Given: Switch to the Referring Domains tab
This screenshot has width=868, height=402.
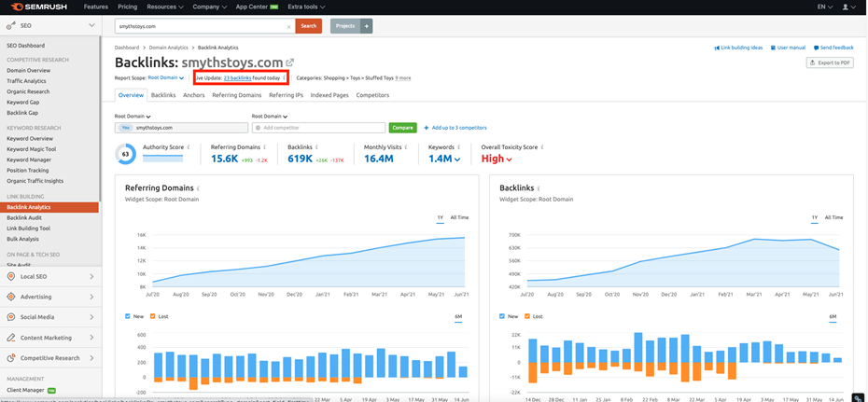Looking at the screenshot, I should pos(237,95).
